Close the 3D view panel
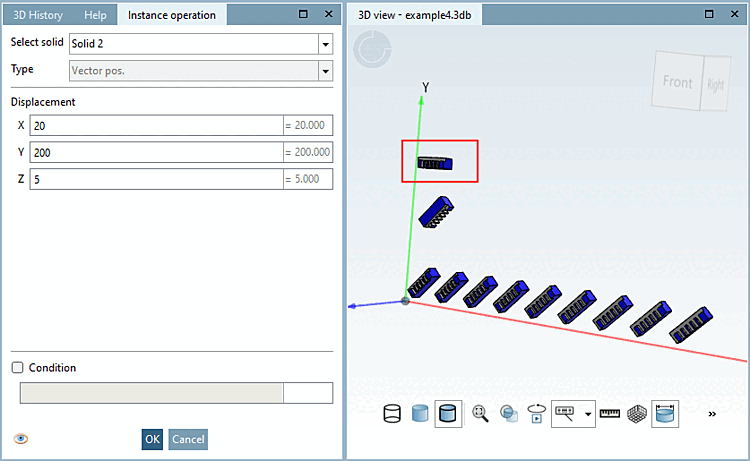The height and width of the screenshot is (461, 750). click(x=735, y=14)
